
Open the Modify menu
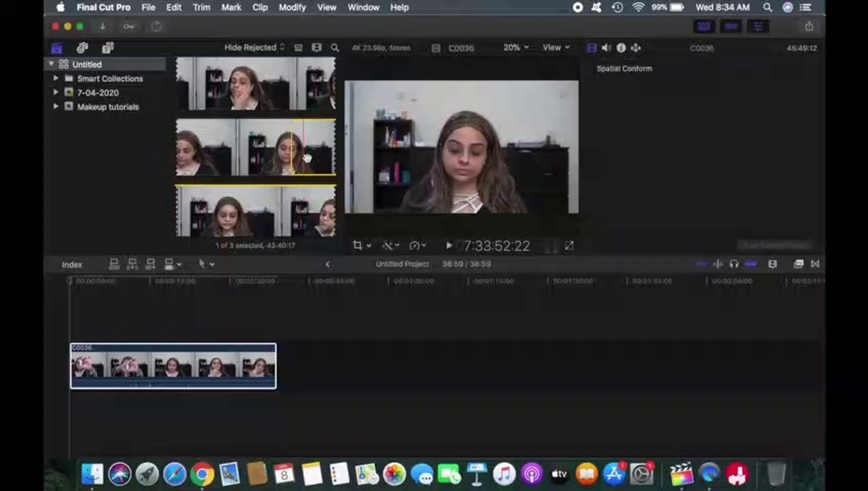point(292,8)
